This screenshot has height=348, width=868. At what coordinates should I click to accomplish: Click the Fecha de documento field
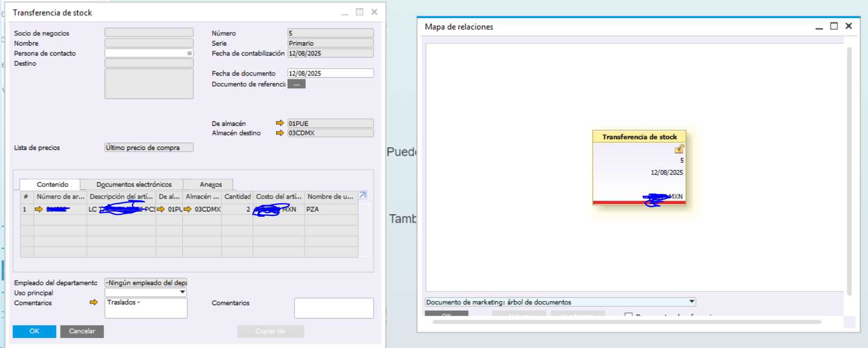point(330,73)
